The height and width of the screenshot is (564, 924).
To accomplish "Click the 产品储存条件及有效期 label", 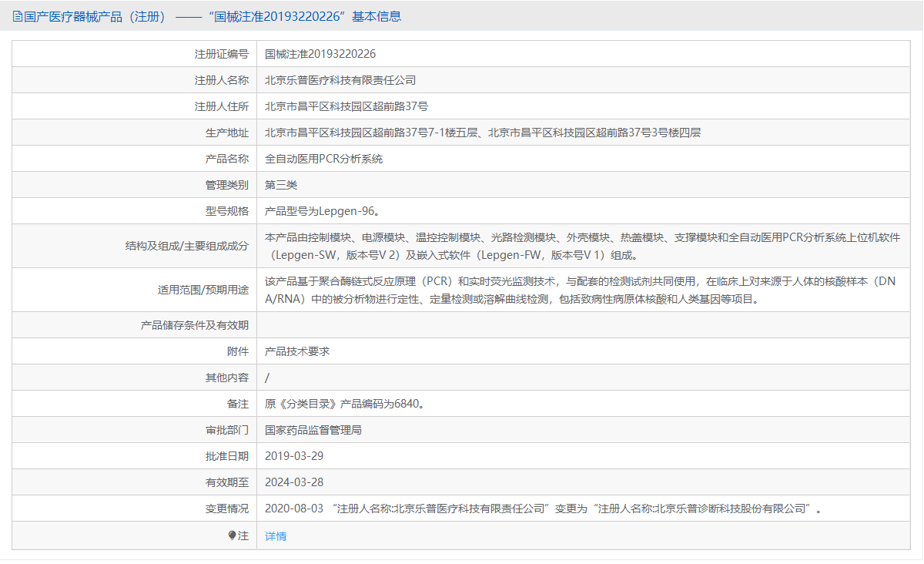I will pyautogui.click(x=195, y=325).
